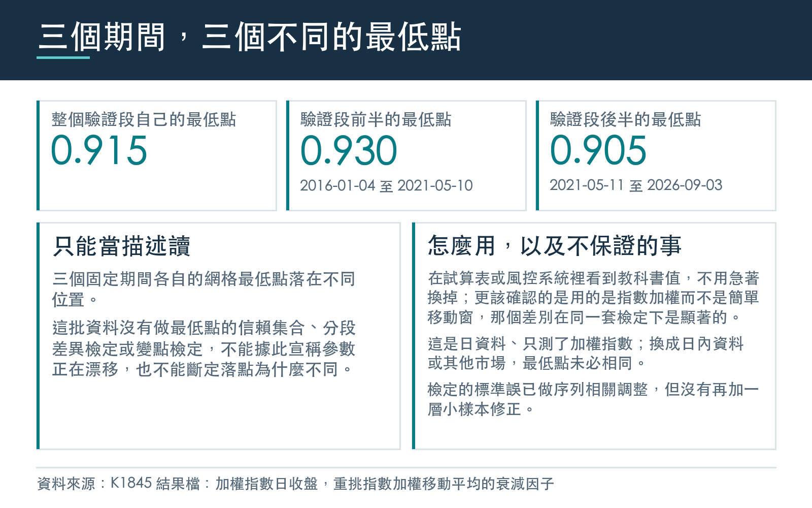812x508 pixels.
Task: Click the value 0.915
Action: pos(99,150)
